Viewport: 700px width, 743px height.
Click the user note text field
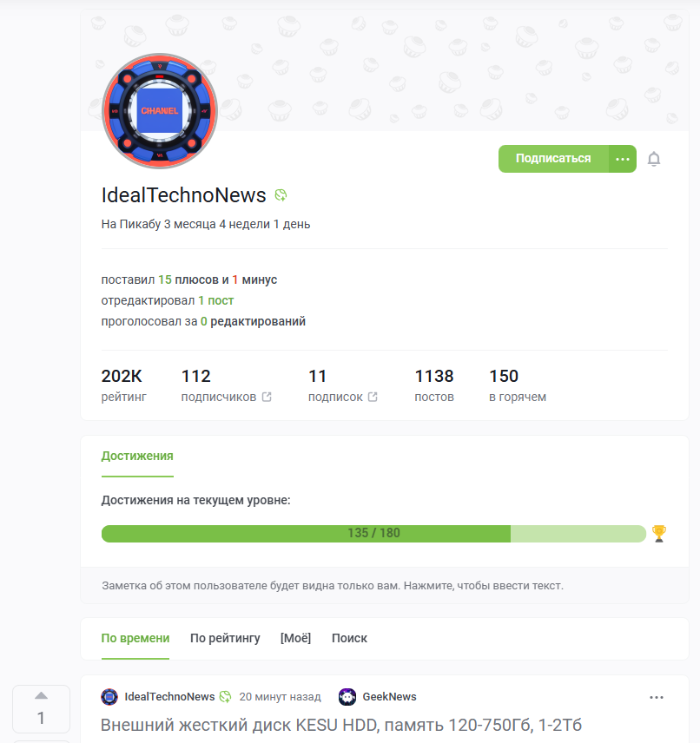(x=385, y=586)
